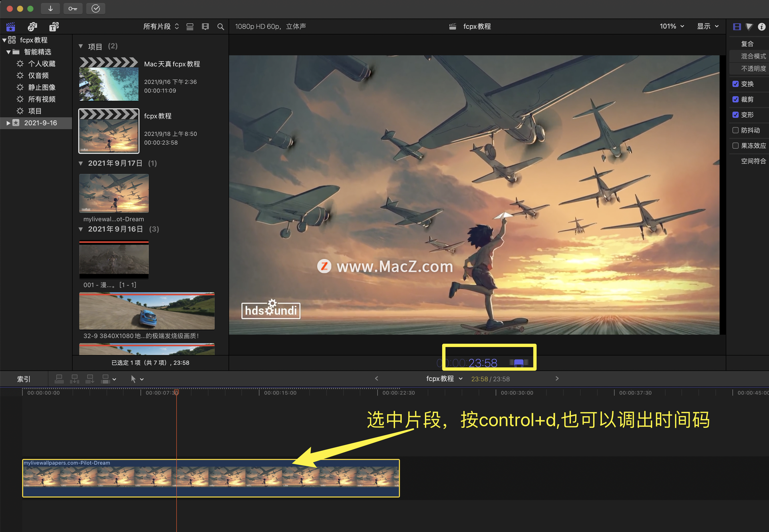Select 静止图像 smart collection
Screen dimensions: 769x532
42,87
